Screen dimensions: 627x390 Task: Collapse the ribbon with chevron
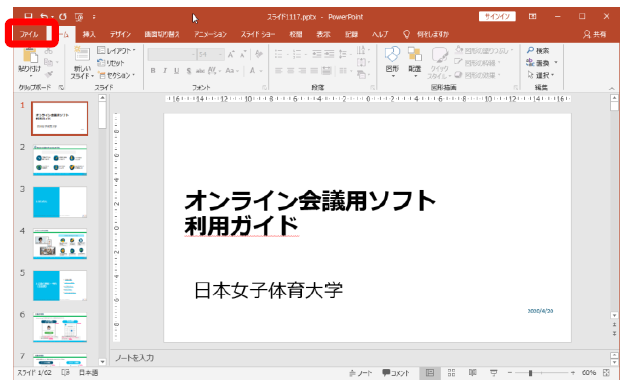click(x=612, y=88)
